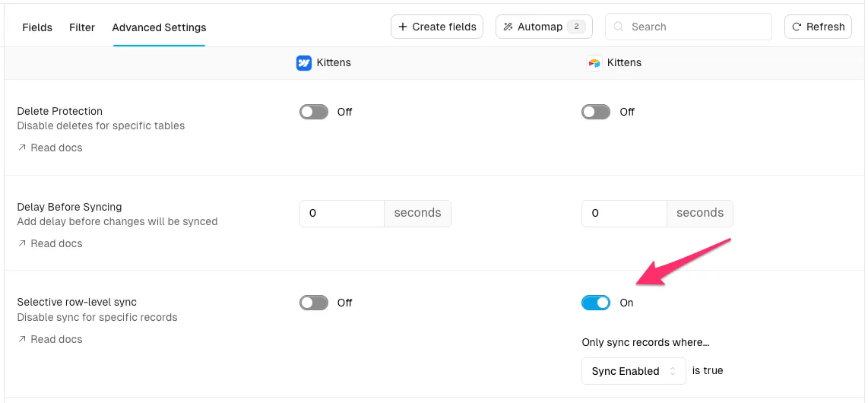This screenshot has width=868, height=403.
Task: Click the Airtable delay seconds input
Action: click(625, 213)
